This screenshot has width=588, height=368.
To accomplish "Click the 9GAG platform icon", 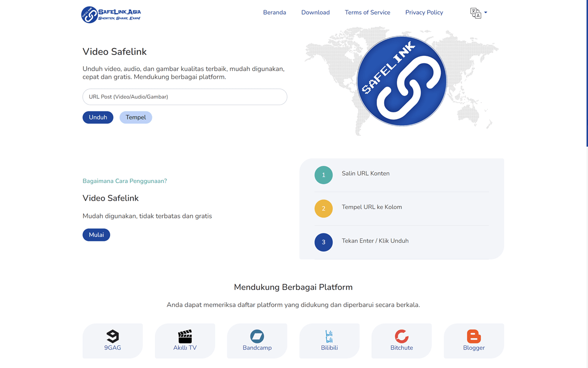I will pos(113,336).
